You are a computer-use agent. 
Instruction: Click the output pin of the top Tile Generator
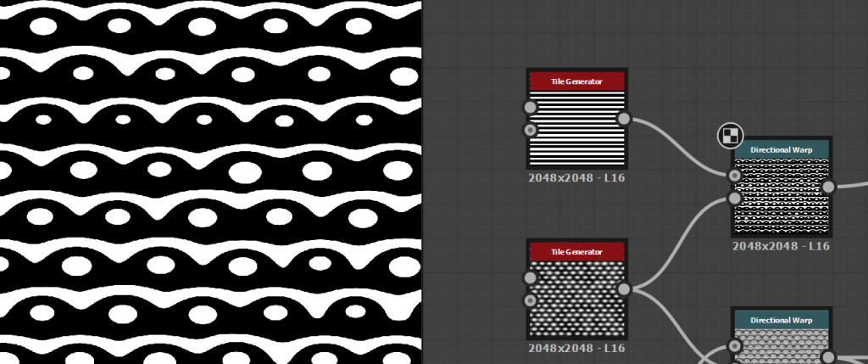tap(624, 119)
